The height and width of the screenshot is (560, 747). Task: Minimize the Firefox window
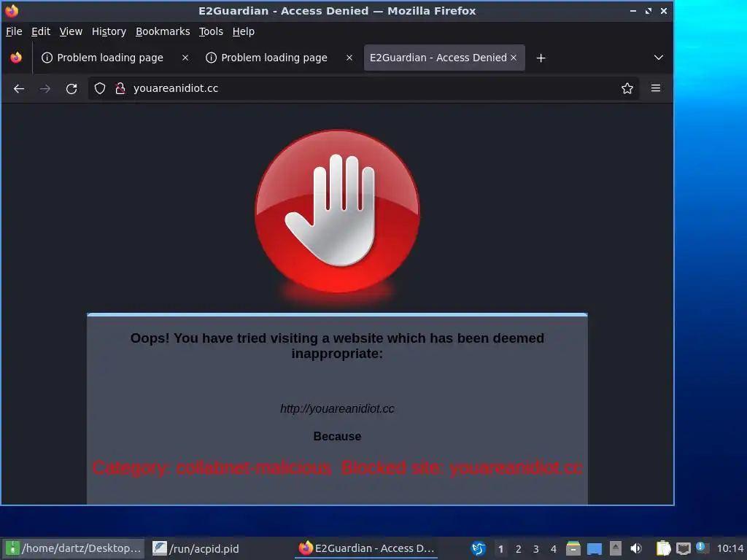[632, 11]
